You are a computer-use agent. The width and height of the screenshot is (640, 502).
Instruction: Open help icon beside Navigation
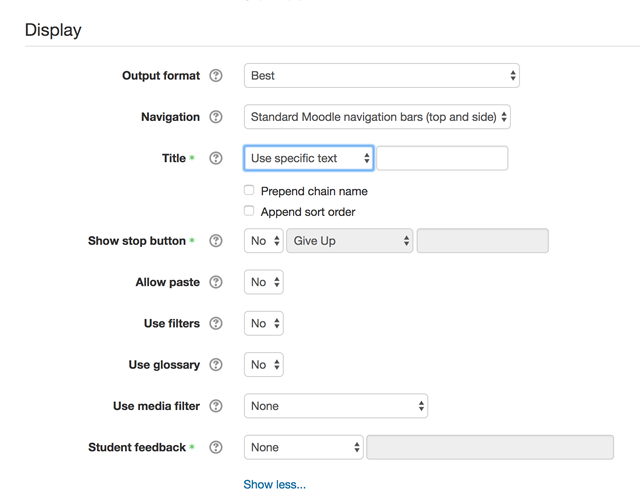(216, 117)
